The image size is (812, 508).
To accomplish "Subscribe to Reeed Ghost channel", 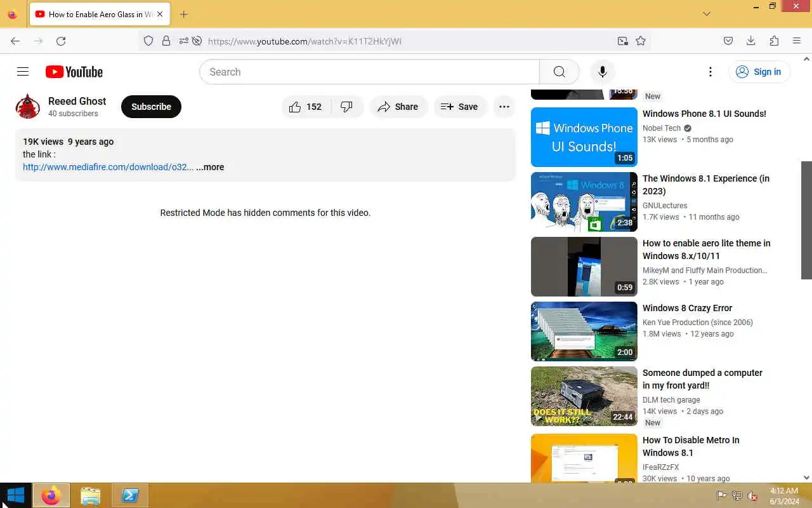I will click(x=151, y=107).
